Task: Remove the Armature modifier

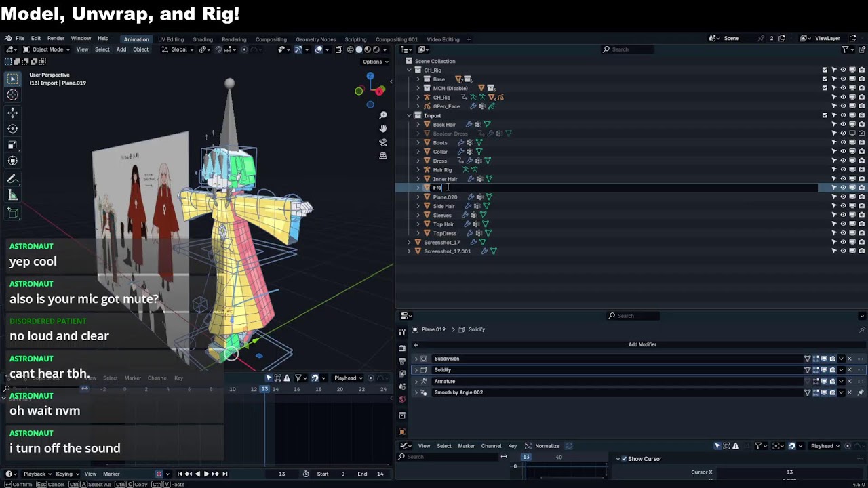Action: 849,381
